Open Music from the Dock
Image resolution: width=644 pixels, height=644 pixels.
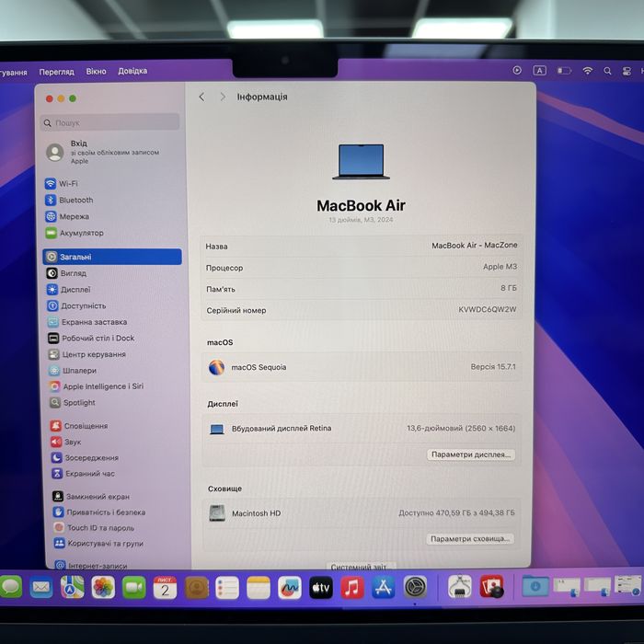352,587
